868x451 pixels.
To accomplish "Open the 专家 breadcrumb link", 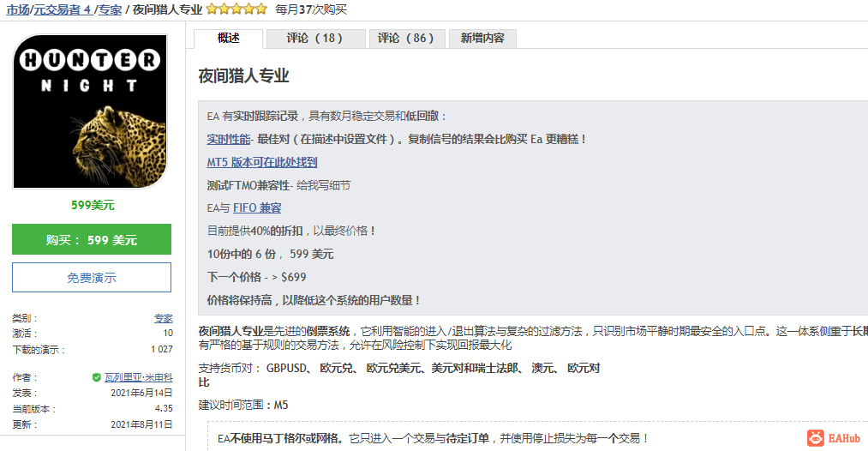I will (x=111, y=9).
